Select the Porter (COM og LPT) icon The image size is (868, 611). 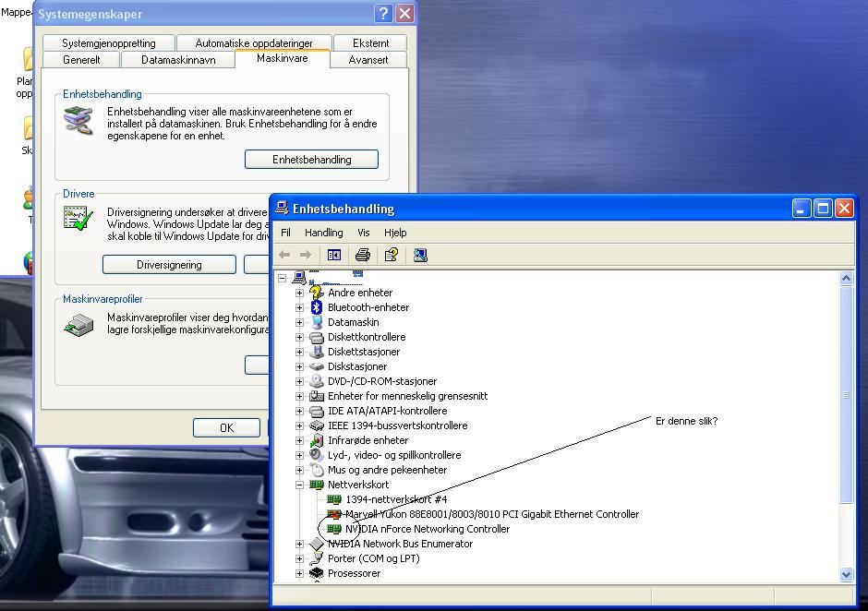tap(316, 558)
